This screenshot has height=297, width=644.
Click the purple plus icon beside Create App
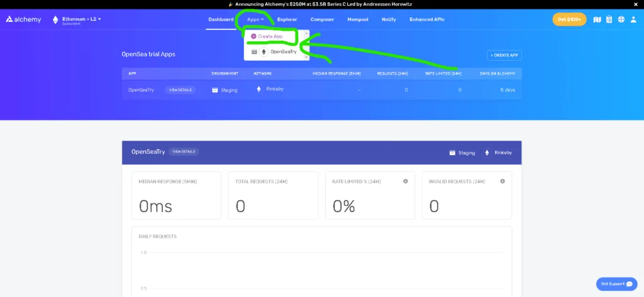253,36
